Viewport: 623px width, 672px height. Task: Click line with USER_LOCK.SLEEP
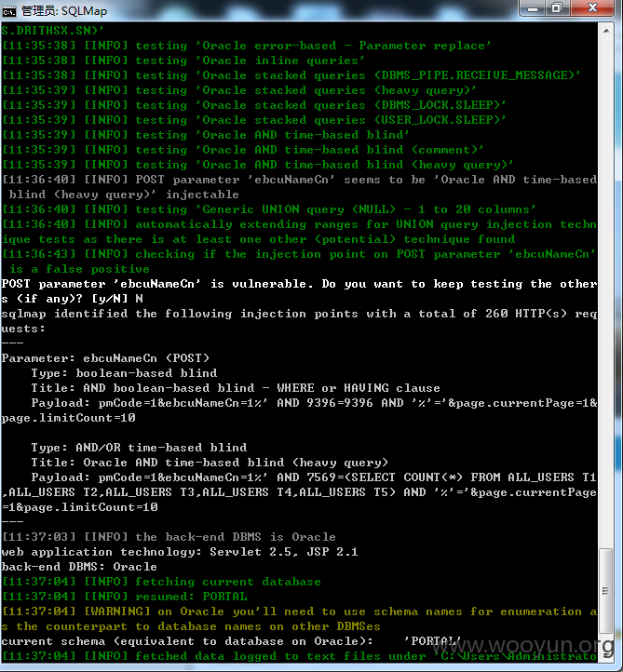(254, 120)
